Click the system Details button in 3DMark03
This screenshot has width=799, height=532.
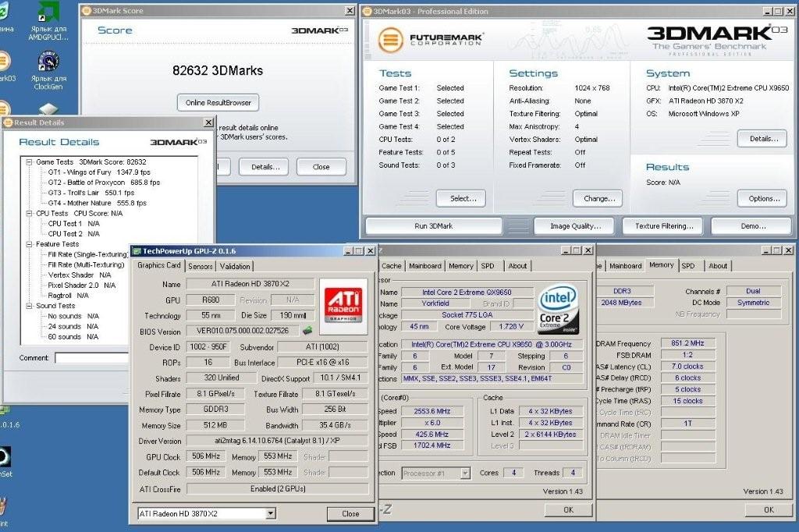762,139
